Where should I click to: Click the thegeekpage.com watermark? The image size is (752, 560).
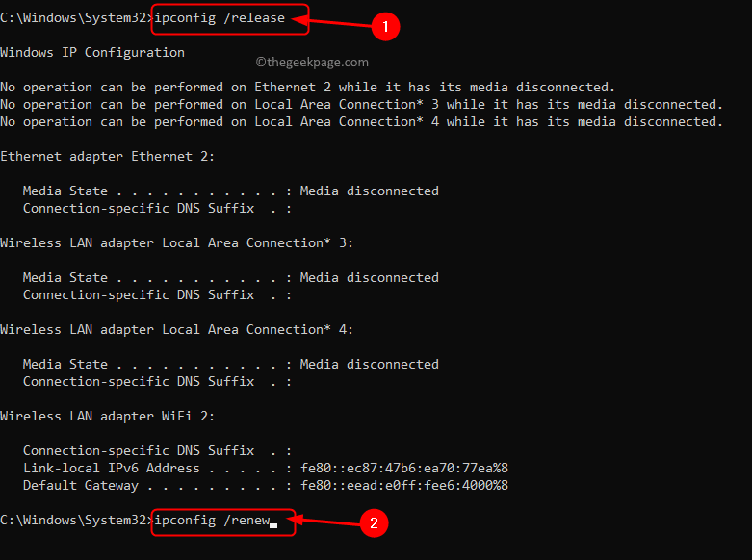point(312,62)
